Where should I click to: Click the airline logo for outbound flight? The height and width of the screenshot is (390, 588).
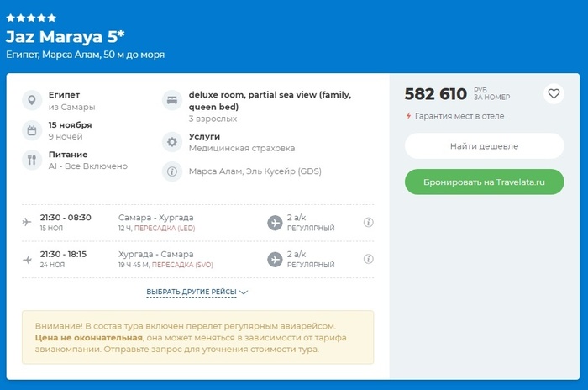pyautogui.click(x=275, y=223)
